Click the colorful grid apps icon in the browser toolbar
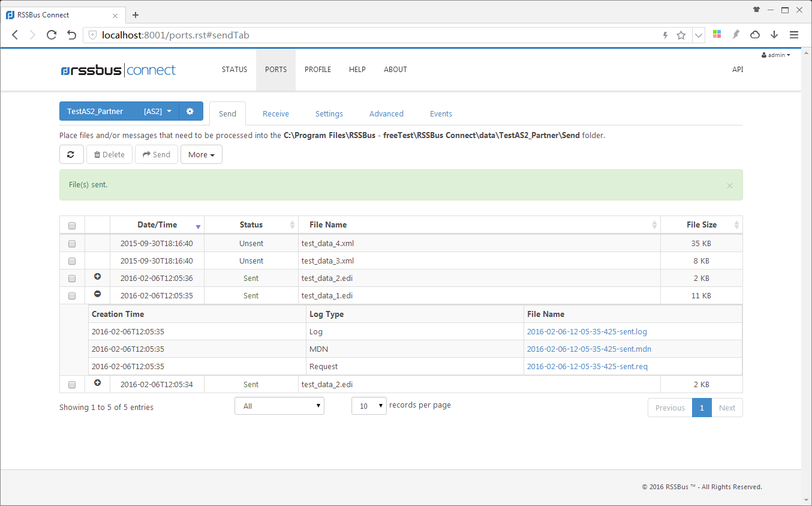812x506 pixels. click(717, 35)
